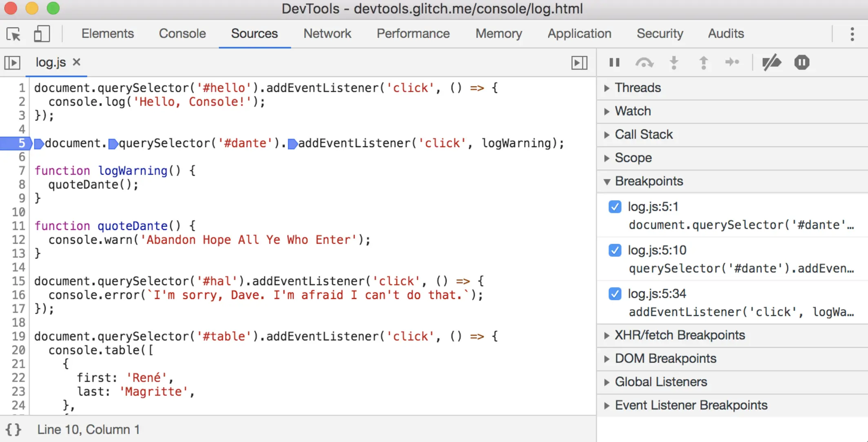Toggle the log.js:5:34 breakpoint checkbox
Screen dimensions: 868x442
tap(615, 294)
